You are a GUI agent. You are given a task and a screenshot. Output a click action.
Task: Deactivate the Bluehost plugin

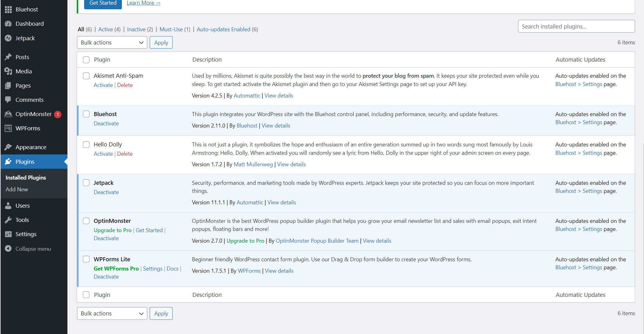(x=106, y=124)
